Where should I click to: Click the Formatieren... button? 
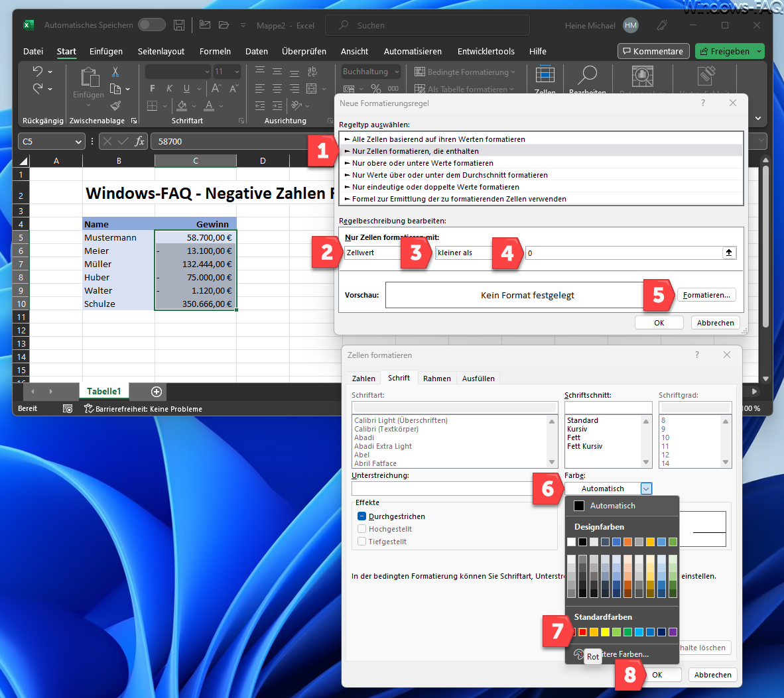(x=706, y=295)
